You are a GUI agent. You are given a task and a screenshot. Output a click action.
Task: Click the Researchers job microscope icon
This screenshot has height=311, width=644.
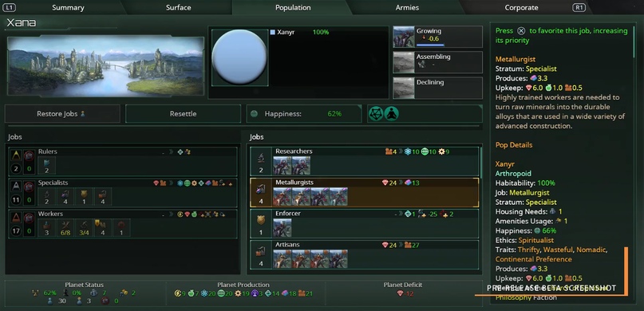(260, 157)
